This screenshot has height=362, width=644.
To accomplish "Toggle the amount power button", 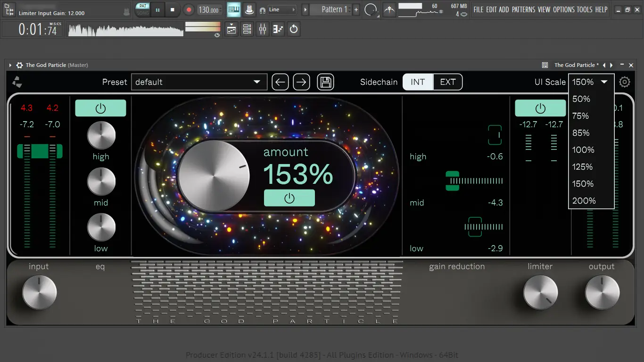I will tap(289, 198).
